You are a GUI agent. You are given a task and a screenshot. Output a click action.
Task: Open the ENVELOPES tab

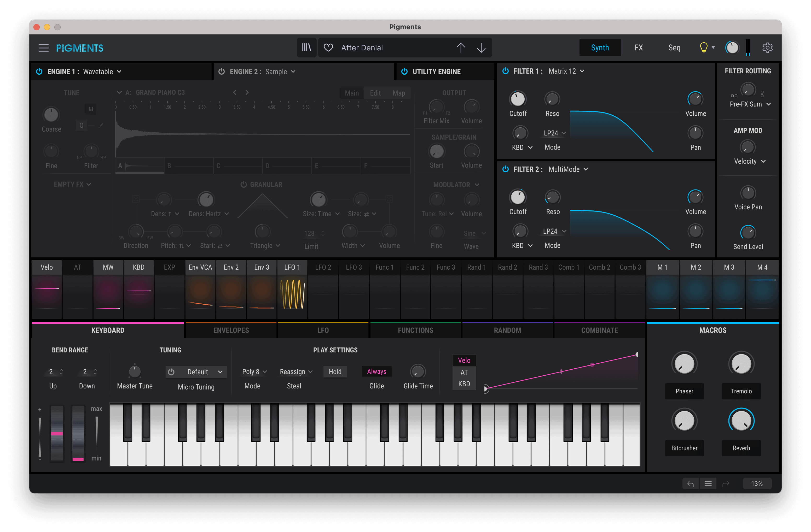pyautogui.click(x=231, y=330)
